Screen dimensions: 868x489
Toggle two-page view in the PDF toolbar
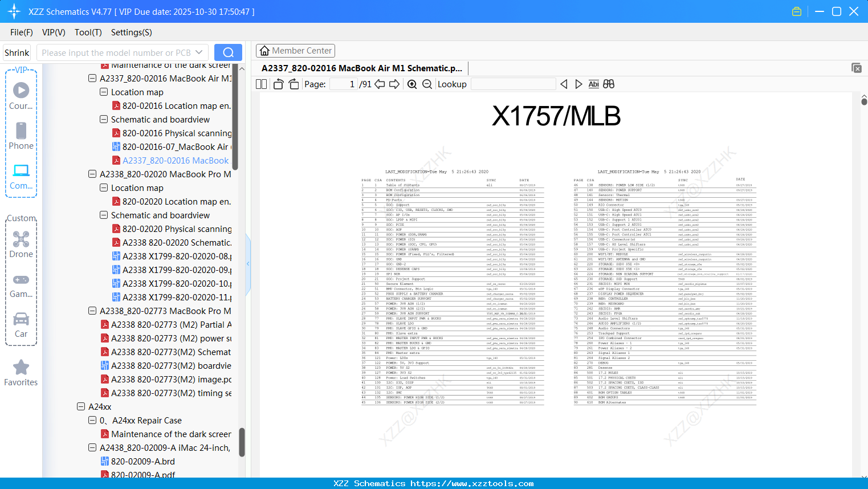click(x=262, y=84)
